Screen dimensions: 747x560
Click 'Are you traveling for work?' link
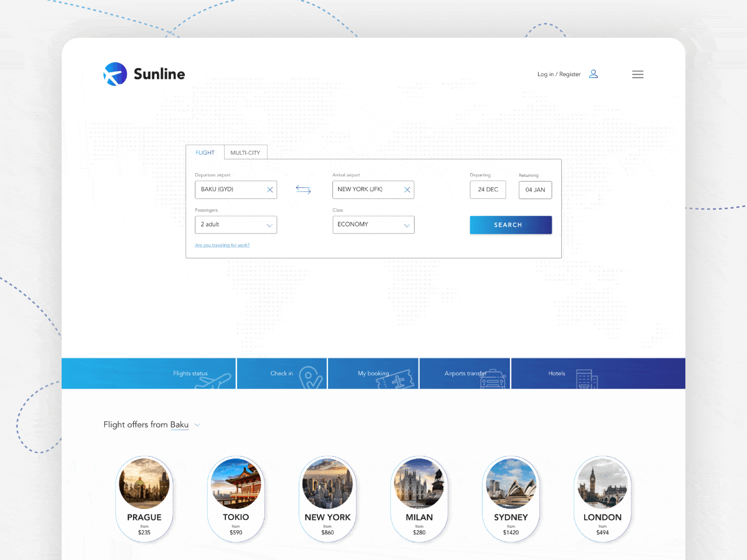coord(222,245)
